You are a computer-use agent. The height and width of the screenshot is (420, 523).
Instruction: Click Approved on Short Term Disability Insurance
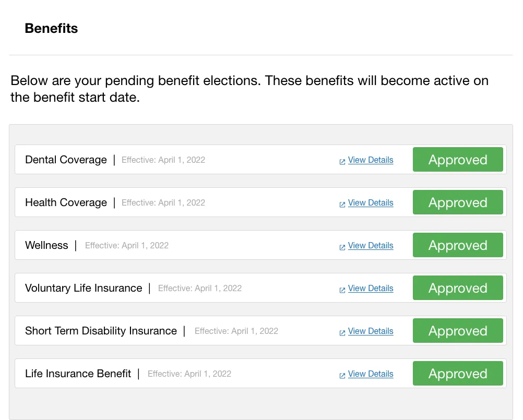coord(458,330)
